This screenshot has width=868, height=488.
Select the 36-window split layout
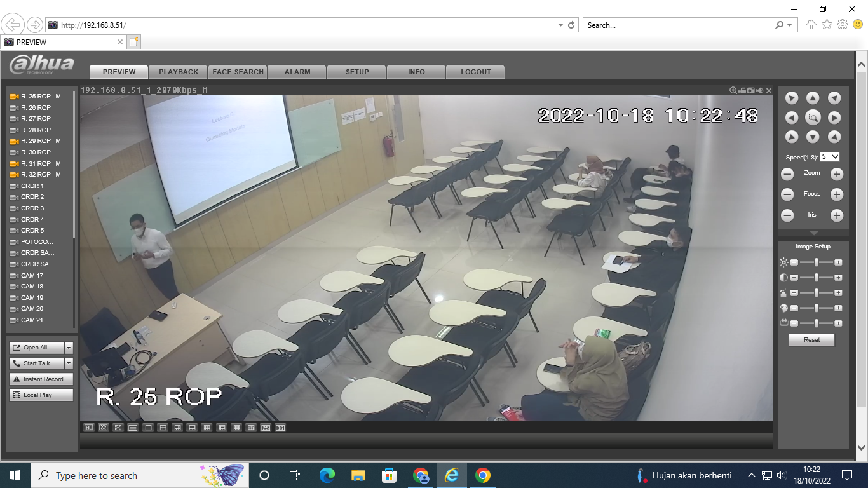tap(280, 428)
